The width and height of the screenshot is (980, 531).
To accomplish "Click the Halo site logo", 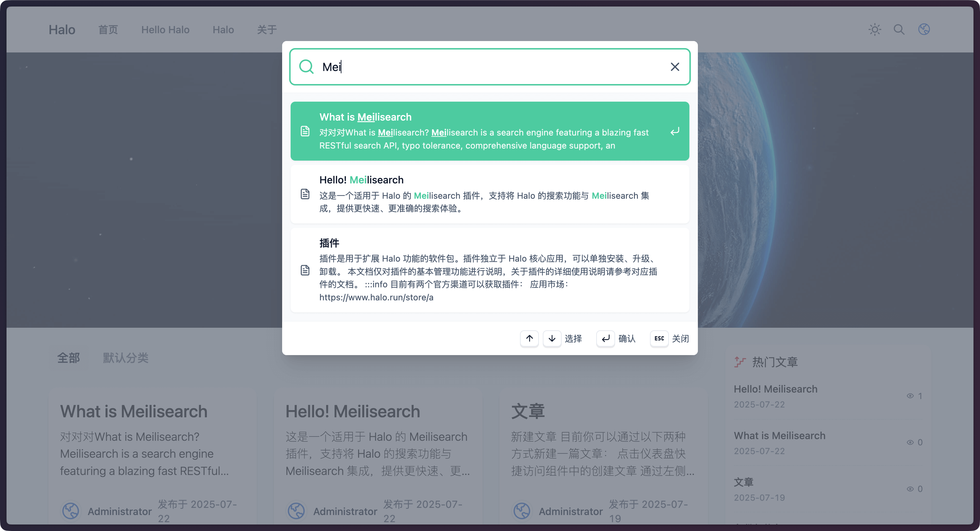I will (62, 30).
